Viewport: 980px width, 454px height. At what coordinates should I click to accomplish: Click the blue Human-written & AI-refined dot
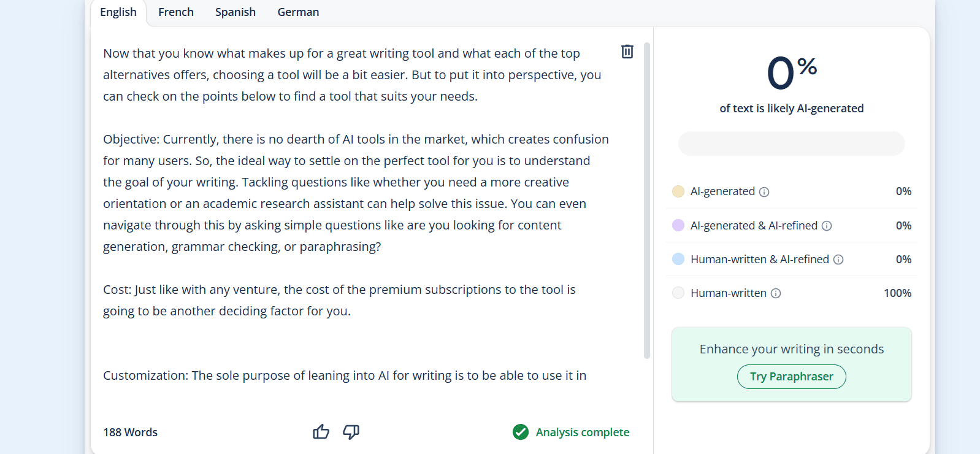tap(678, 259)
